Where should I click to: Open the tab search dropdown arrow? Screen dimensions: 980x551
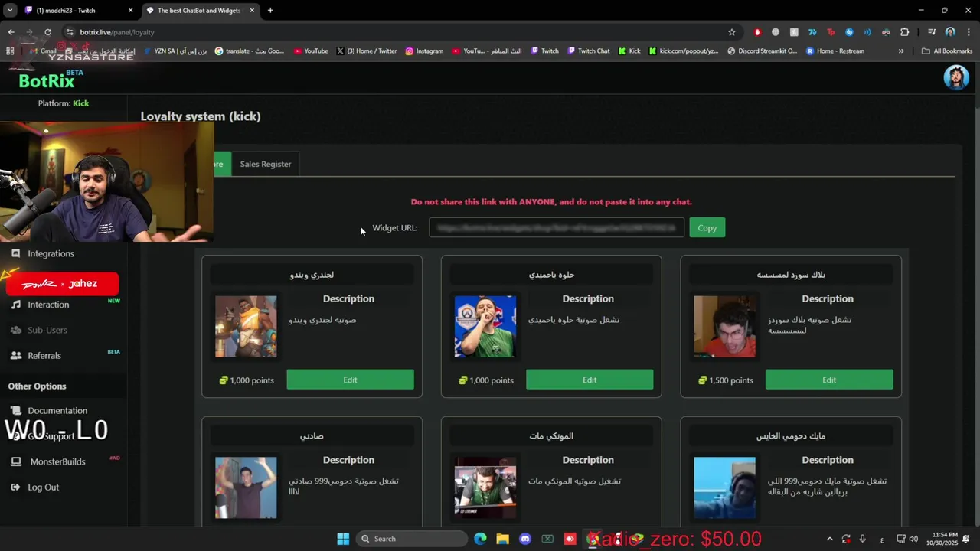(10, 11)
